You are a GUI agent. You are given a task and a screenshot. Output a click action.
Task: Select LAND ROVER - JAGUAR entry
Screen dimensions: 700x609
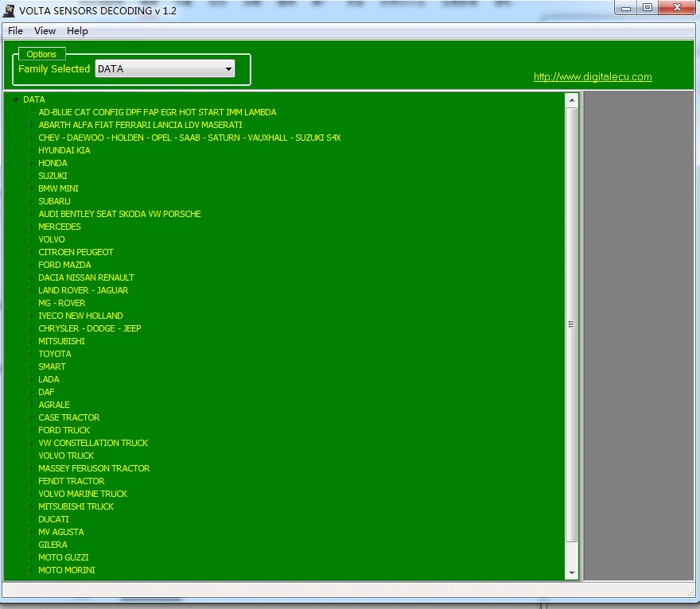[x=83, y=290]
